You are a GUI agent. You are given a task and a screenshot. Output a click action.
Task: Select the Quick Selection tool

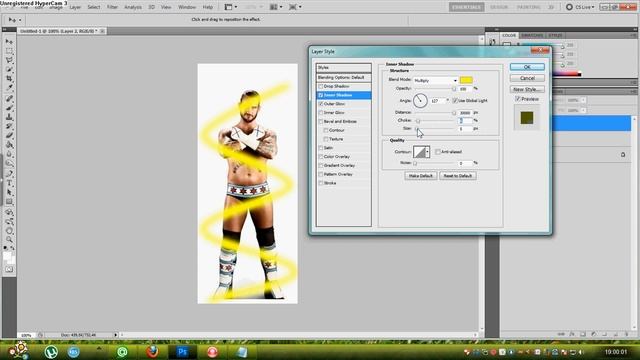coord(9,69)
